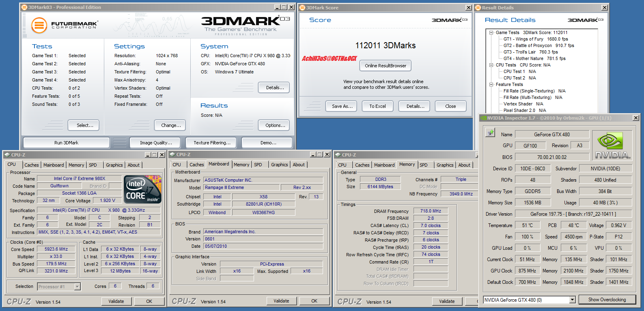The image size is (644, 311).
Task: Click the 3DMark Score window title icon
Action: (x=302, y=8)
